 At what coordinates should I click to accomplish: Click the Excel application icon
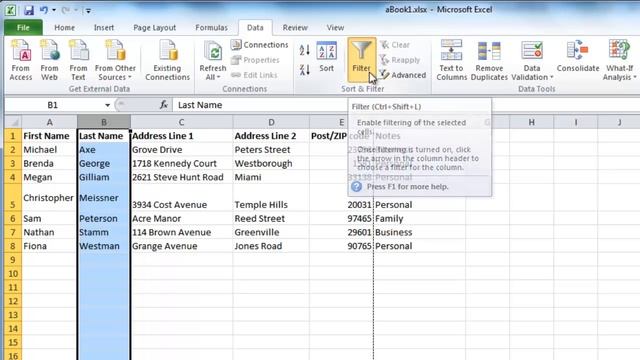click(x=10, y=10)
